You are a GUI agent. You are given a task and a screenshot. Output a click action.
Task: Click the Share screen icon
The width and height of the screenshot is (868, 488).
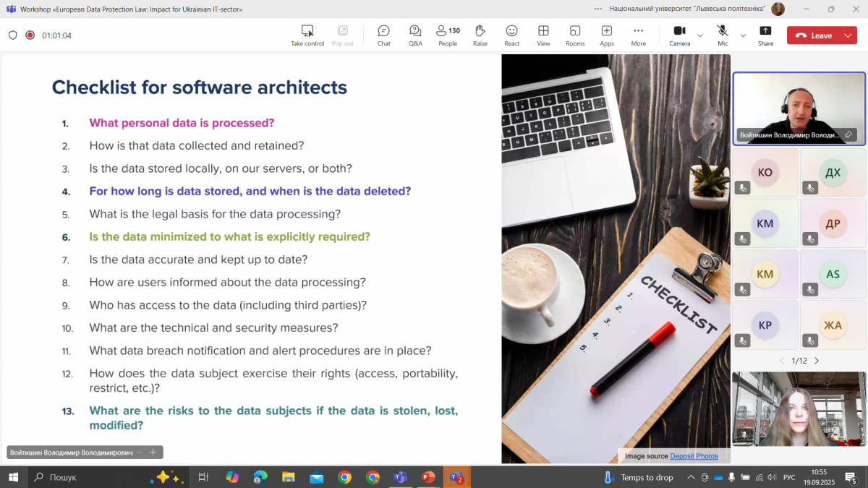tap(765, 35)
